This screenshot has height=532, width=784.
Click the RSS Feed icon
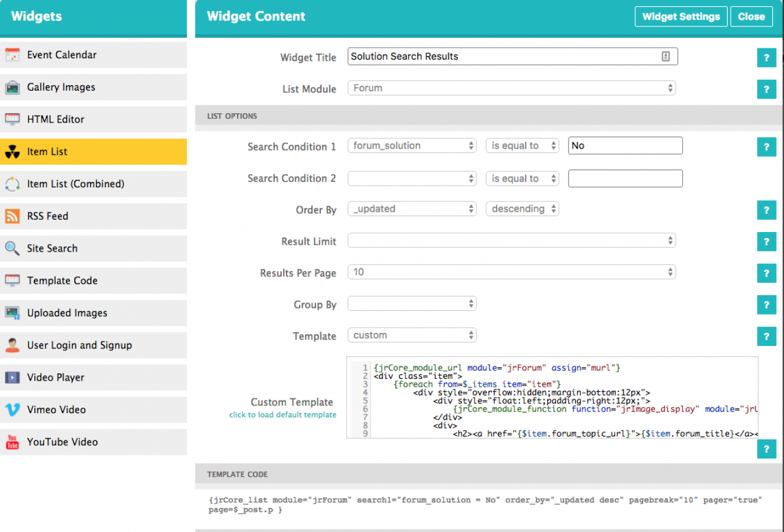pyautogui.click(x=12, y=216)
